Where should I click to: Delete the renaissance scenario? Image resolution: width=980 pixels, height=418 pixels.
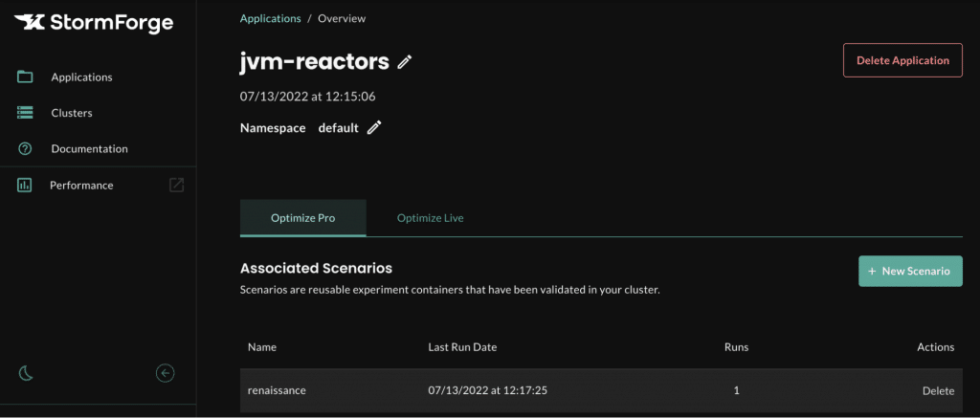point(938,390)
